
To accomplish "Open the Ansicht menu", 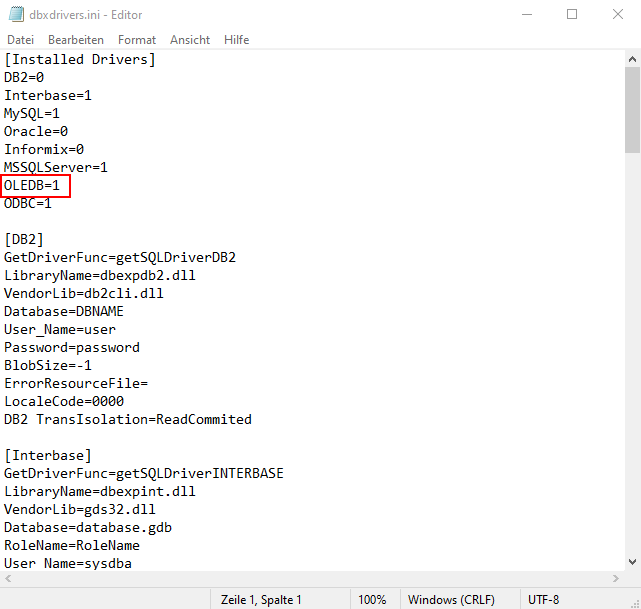I will (190, 40).
